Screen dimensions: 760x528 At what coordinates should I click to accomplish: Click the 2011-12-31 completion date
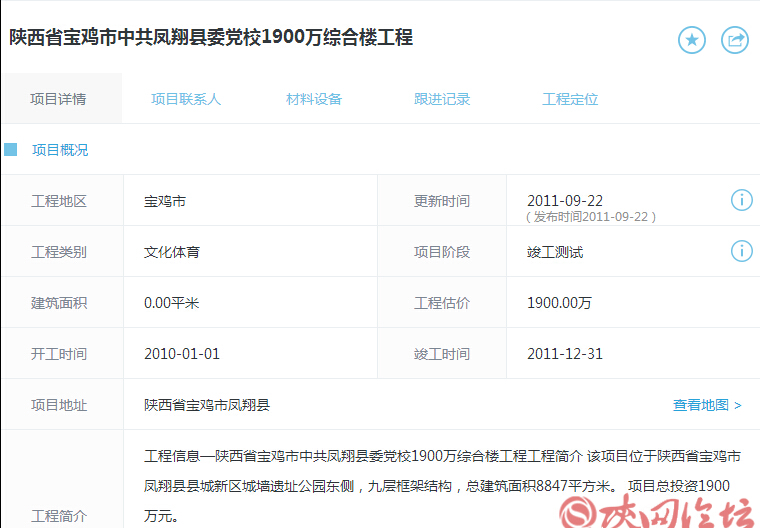[x=565, y=354]
